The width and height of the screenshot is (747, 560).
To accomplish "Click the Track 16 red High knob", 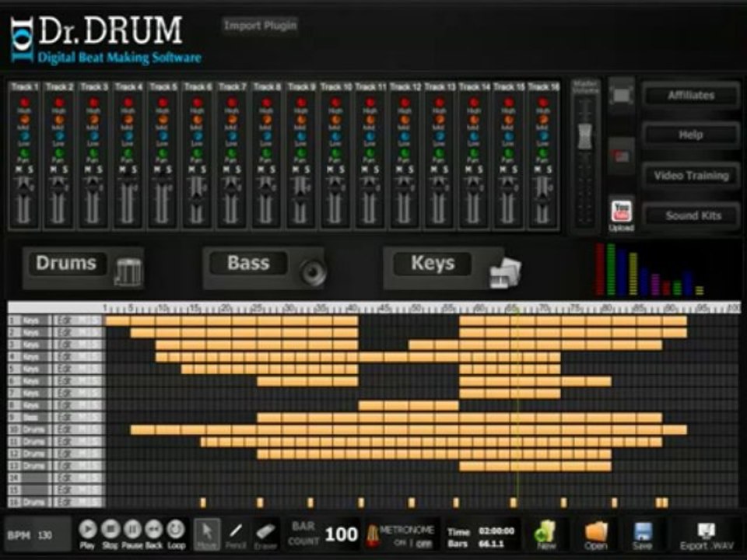I will (542, 103).
